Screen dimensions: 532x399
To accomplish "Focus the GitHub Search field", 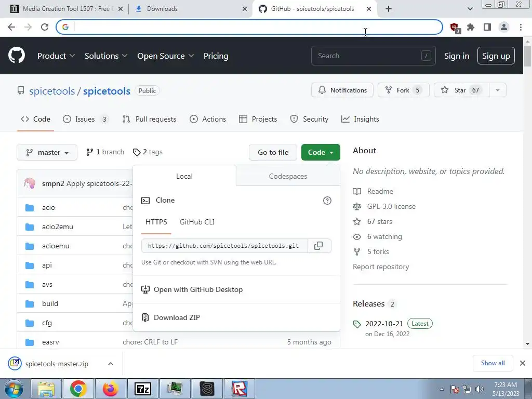I will [x=373, y=56].
